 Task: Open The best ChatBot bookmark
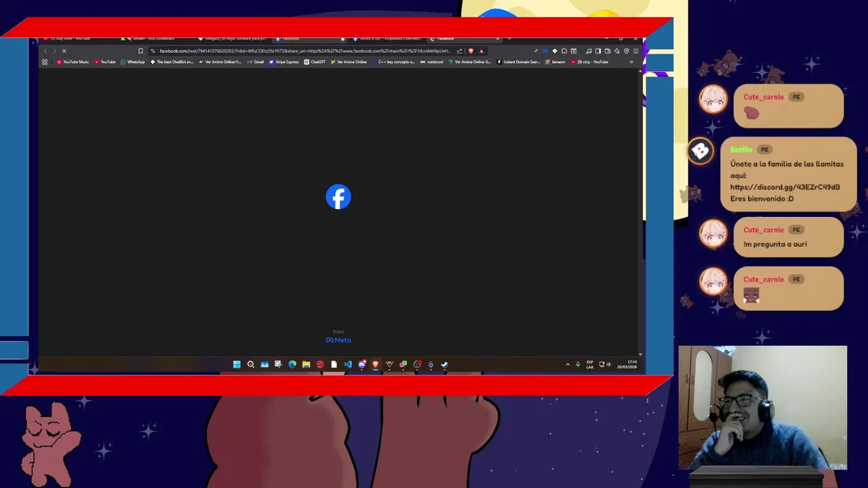point(172,62)
